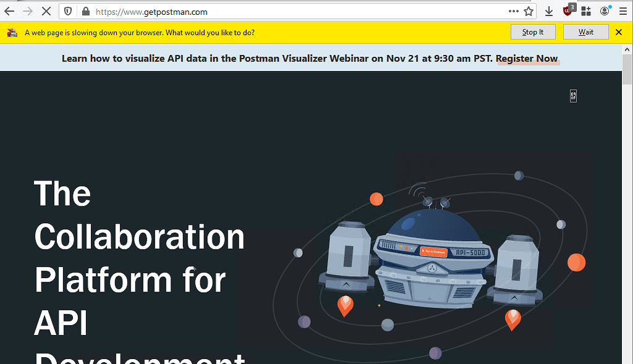
Task: Click the yellow warning robot icon
Action: coord(12,32)
